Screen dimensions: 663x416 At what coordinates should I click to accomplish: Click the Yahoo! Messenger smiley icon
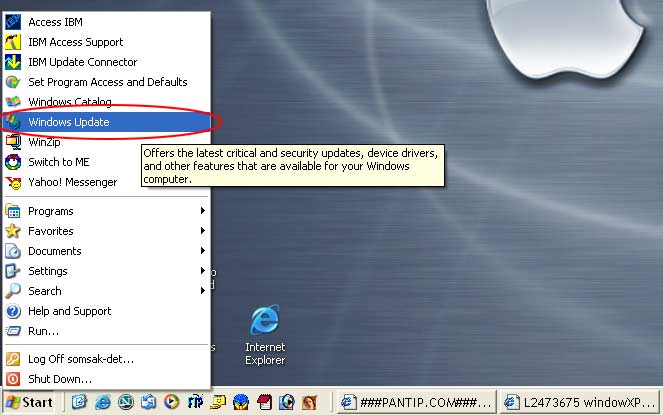(13, 182)
